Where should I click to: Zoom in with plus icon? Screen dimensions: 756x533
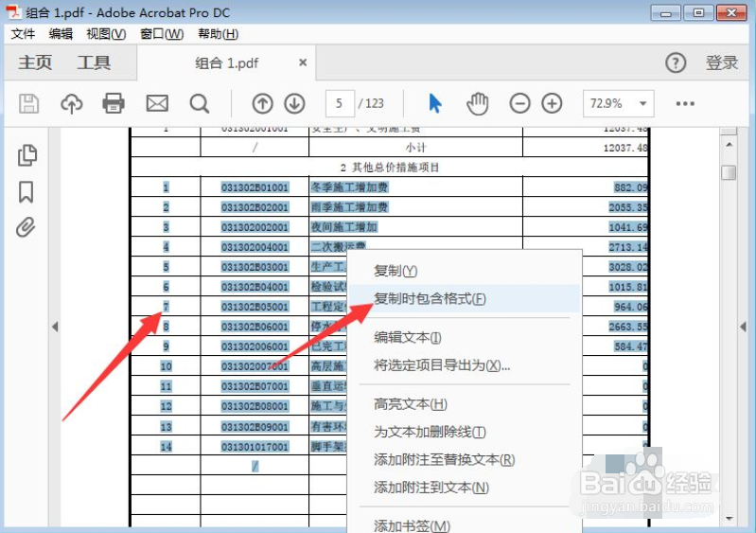click(x=552, y=103)
